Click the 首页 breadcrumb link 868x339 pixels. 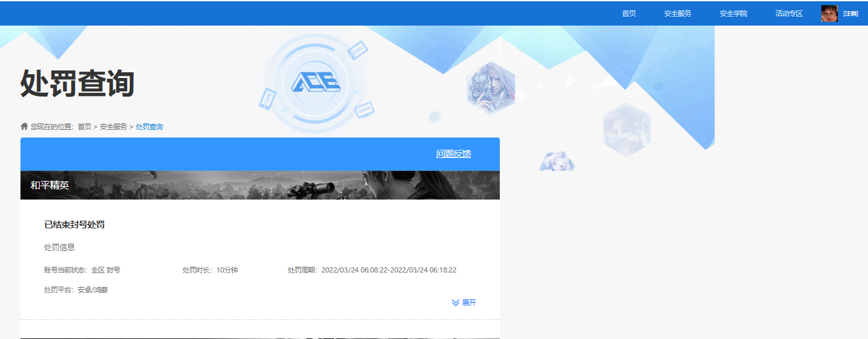pyautogui.click(x=84, y=127)
